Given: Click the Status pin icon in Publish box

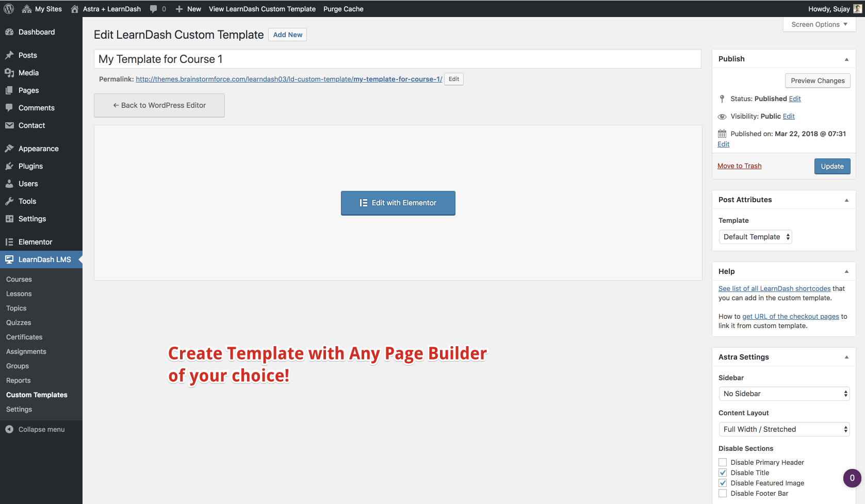Looking at the screenshot, I should coord(722,99).
